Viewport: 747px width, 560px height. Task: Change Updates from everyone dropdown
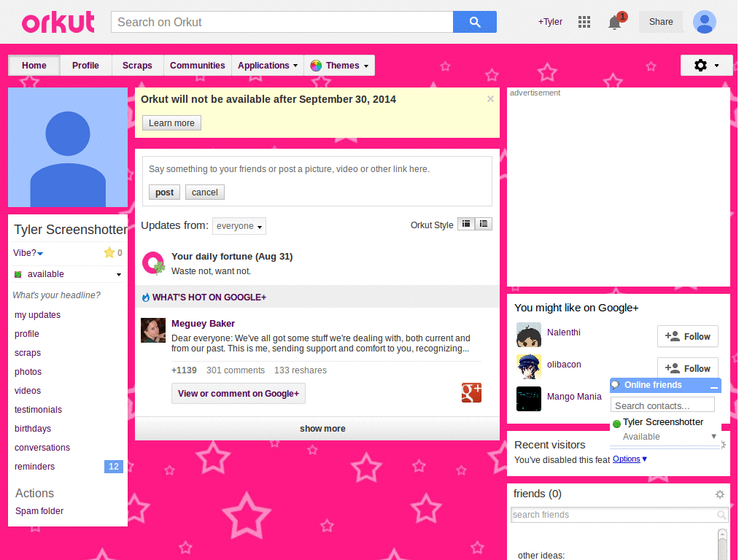(x=239, y=226)
